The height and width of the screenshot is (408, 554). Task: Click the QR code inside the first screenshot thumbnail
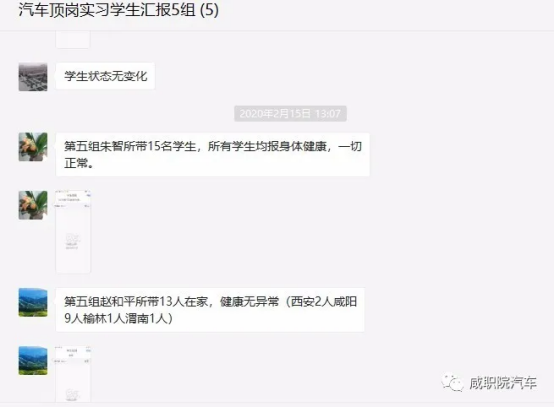coord(72,239)
